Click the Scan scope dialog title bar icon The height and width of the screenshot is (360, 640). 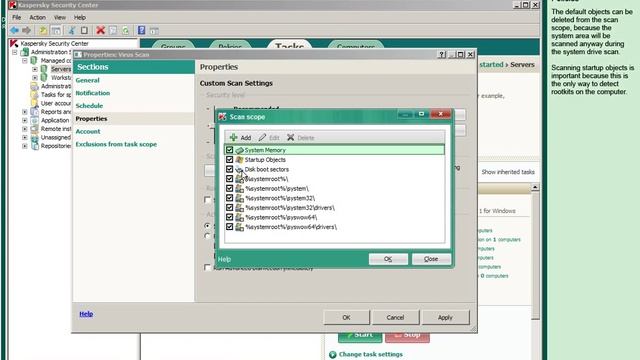pyautogui.click(x=222, y=117)
